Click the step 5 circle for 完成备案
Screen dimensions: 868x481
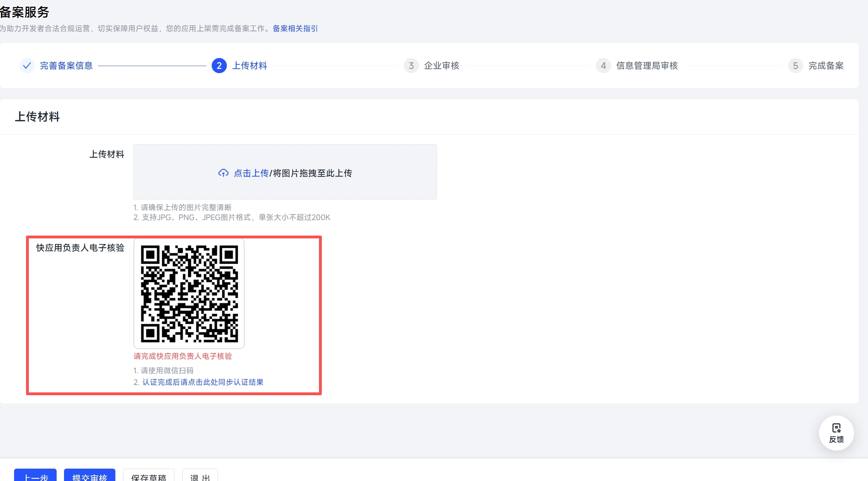tap(796, 66)
